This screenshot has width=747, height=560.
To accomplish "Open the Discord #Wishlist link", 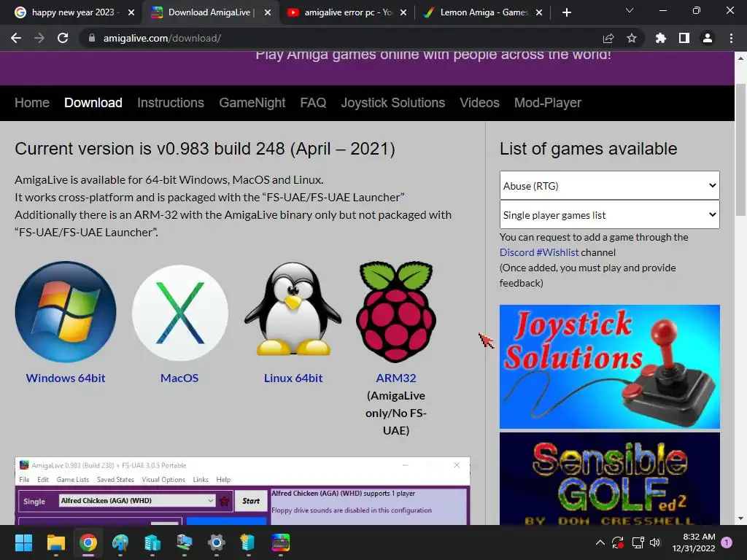I will tap(539, 252).
